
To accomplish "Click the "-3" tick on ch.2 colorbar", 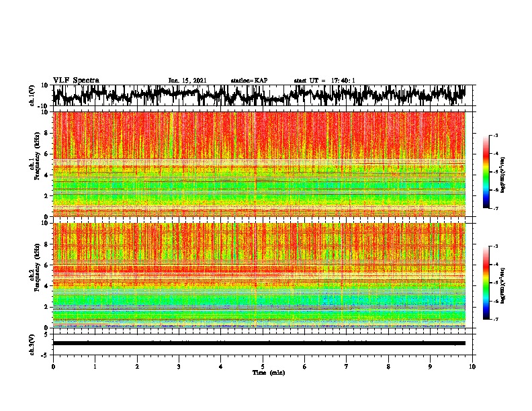I will (495, 246).
